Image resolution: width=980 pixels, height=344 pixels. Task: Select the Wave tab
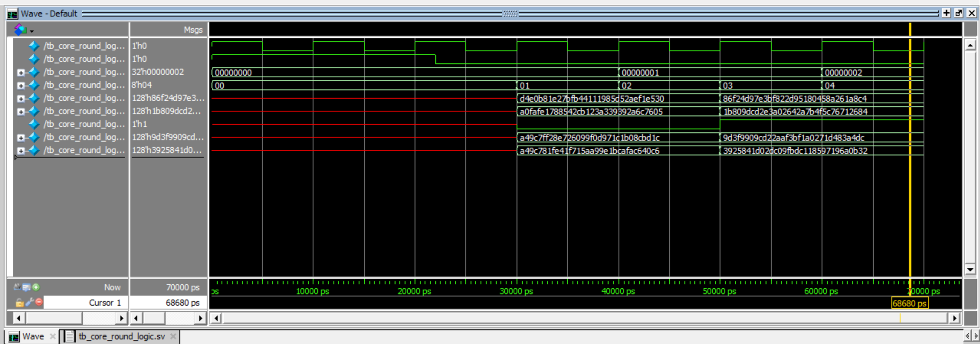33,336
